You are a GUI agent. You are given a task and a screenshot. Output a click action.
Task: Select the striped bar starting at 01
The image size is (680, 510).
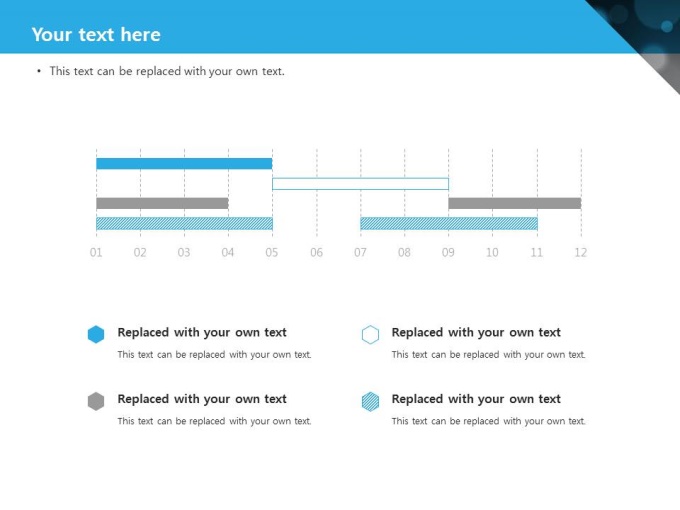click(x=184, y=223)
